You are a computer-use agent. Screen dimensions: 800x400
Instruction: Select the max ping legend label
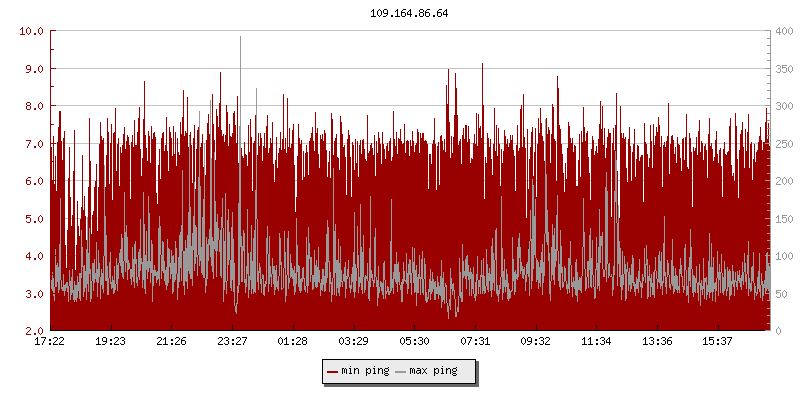click(x=433, y=371)
